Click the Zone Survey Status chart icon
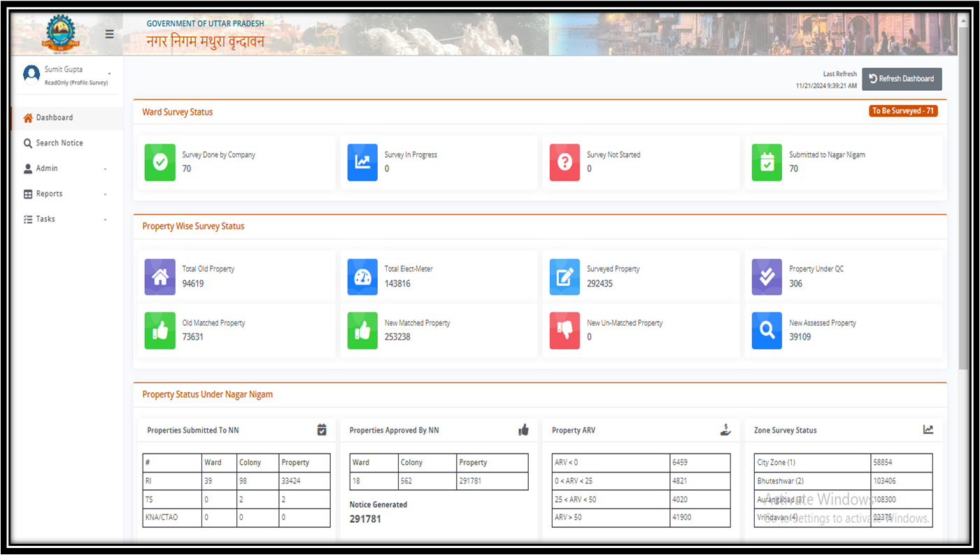980x555 pixels. click(x=928, y=430)
